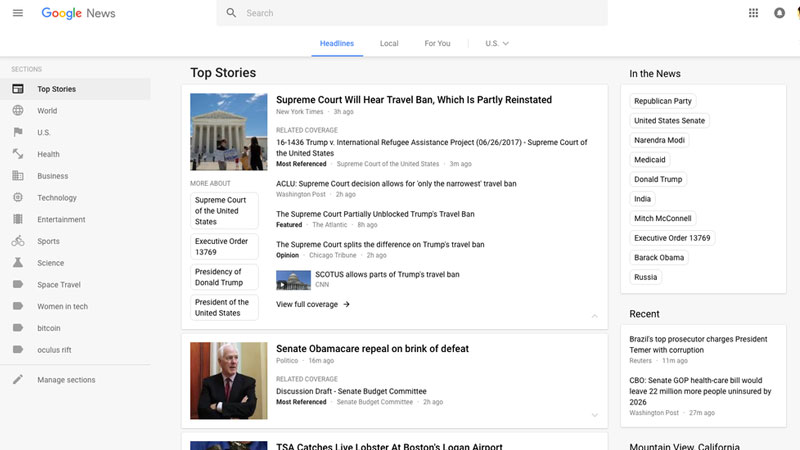Switch to the For You tab
Screen dimensions: 800x450
click(437, 43)
